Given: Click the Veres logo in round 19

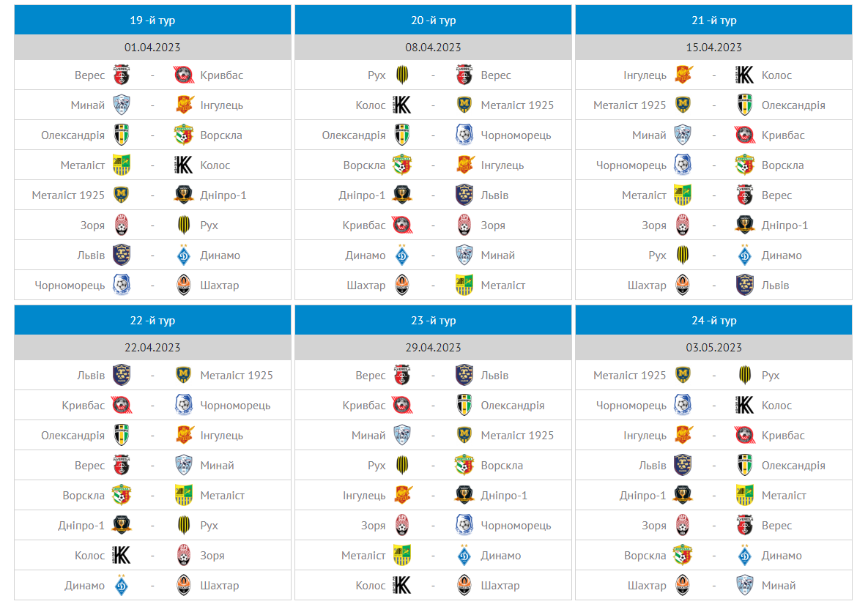Looking at the screenshot, I should [122, 75].
